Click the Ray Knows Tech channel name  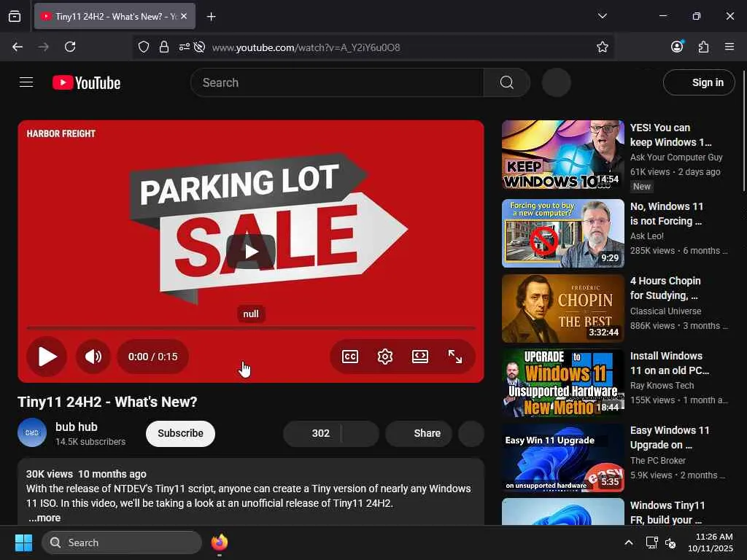tap(662, 385)
